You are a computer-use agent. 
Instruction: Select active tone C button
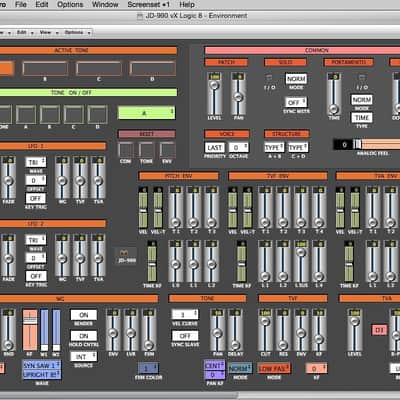click(99, 69)
